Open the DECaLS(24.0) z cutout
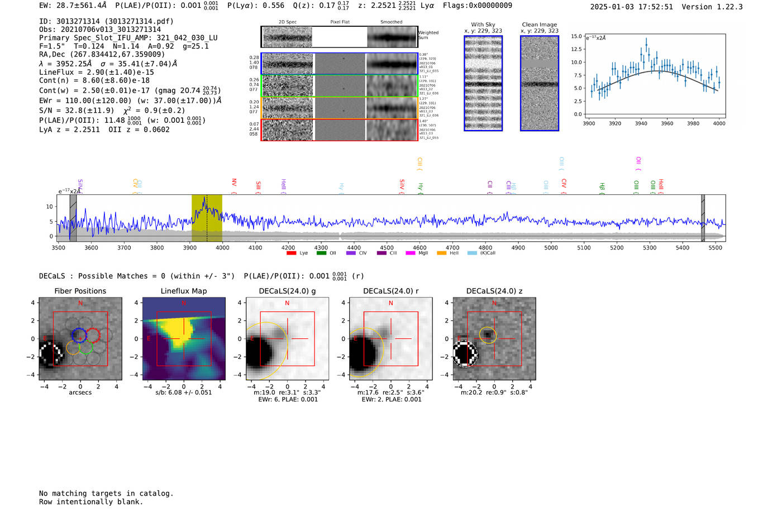Image resolution: width=782 pixels, height=532 pixels. coord(494,339)
